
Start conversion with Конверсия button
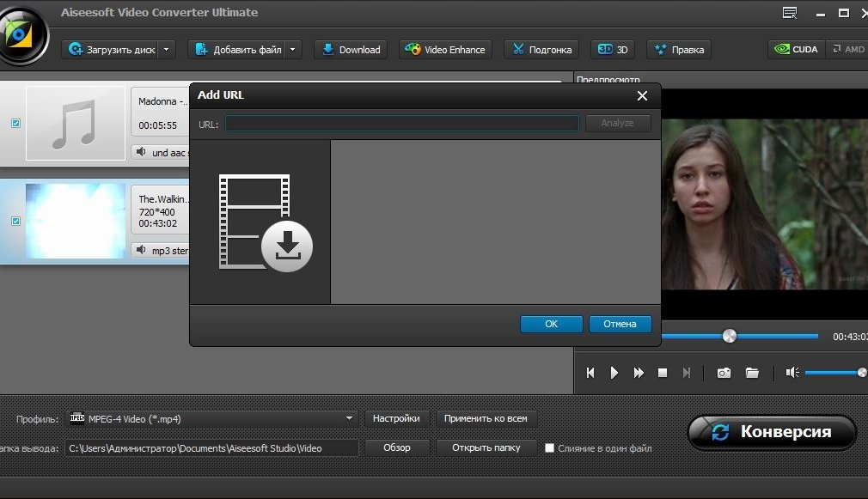coord(773,432)
